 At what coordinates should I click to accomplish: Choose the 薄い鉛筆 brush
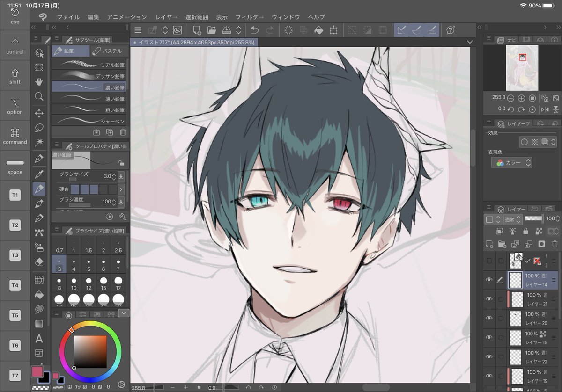click(89, 99)
